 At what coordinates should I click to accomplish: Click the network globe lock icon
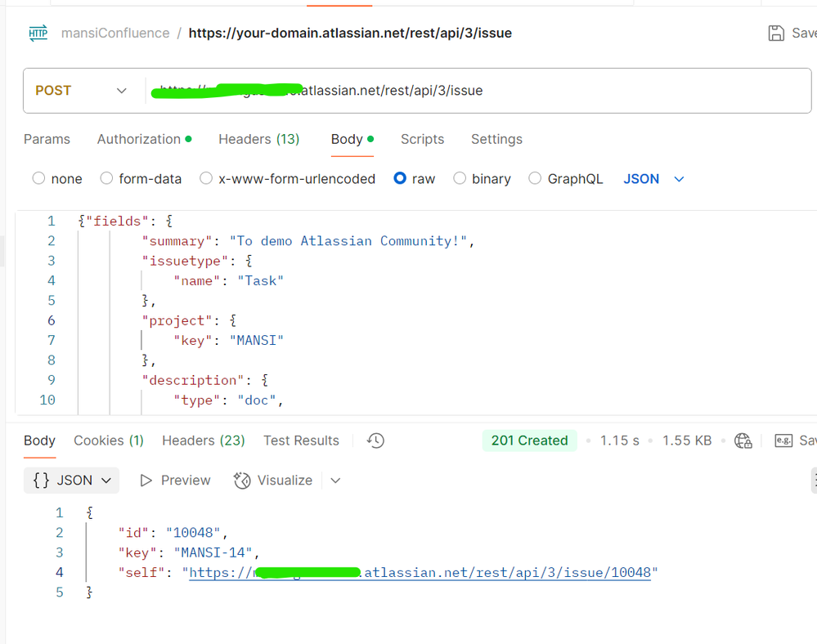743,441
